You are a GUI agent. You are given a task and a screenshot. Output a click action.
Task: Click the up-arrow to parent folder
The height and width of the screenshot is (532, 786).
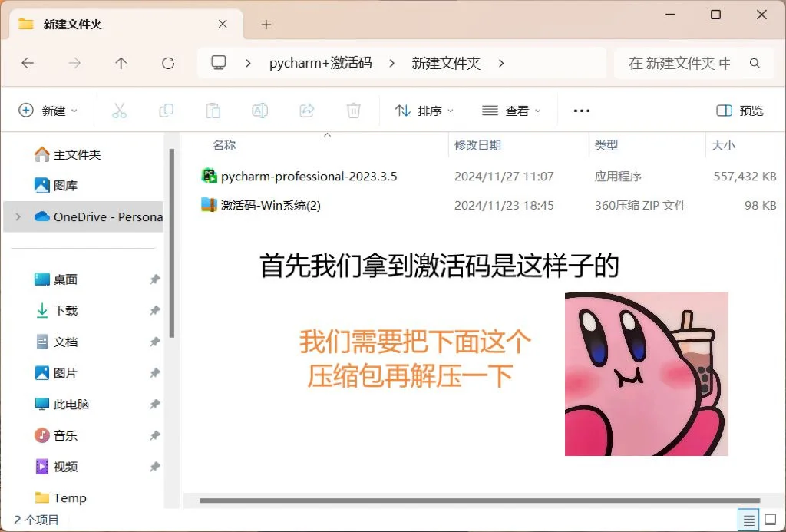pyautogui.click(x=121, y=63)
